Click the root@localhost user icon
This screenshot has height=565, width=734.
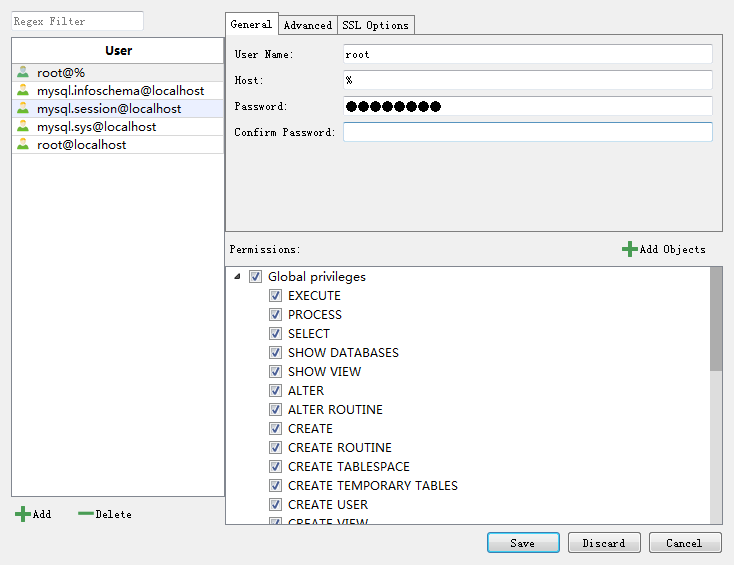click(x=23, y=145)
